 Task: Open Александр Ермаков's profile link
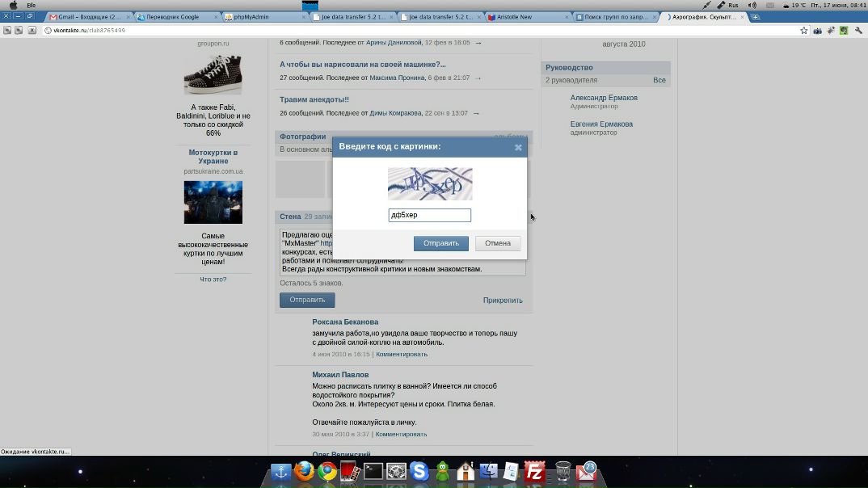click(x=604, y=98)
